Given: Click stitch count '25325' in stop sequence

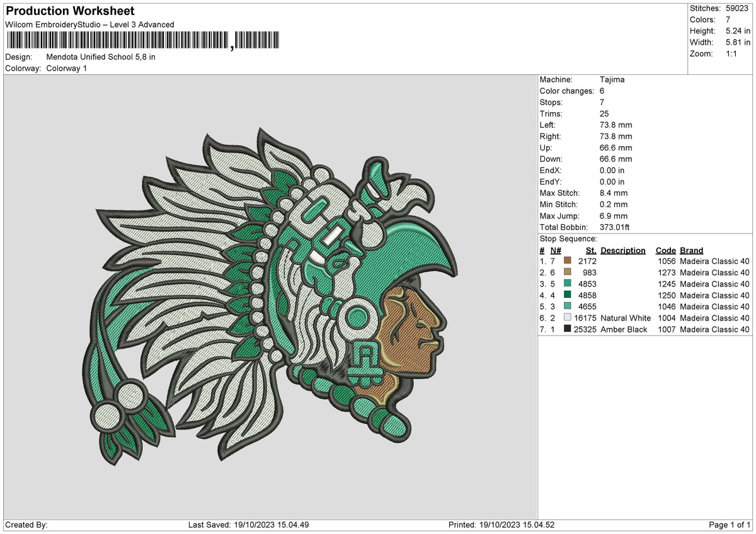Looking at the screenshot, I should point(585,329).
